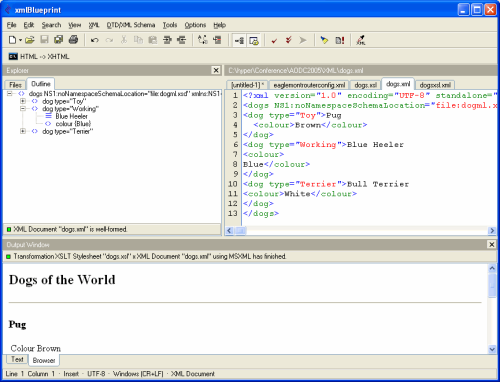Select the Browser output tab
500x382 pixels.
[44, 360]
